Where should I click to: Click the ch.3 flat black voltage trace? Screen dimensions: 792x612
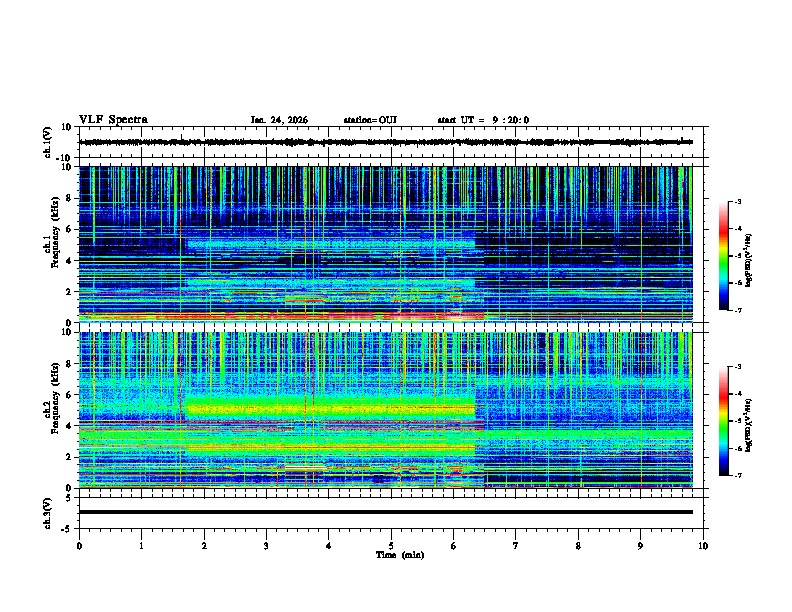pos(386,512)
